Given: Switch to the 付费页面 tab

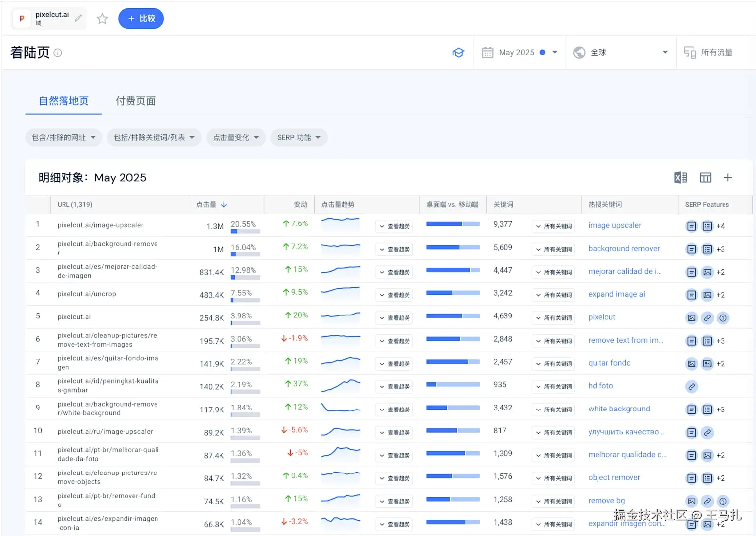Looking at the screenshot, I should coord(135,101).
